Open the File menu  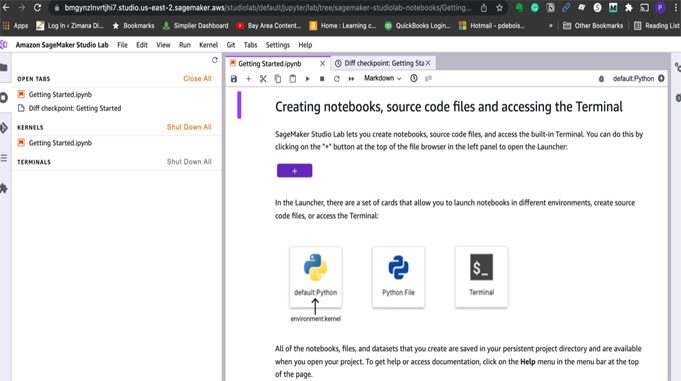(122, 45)
